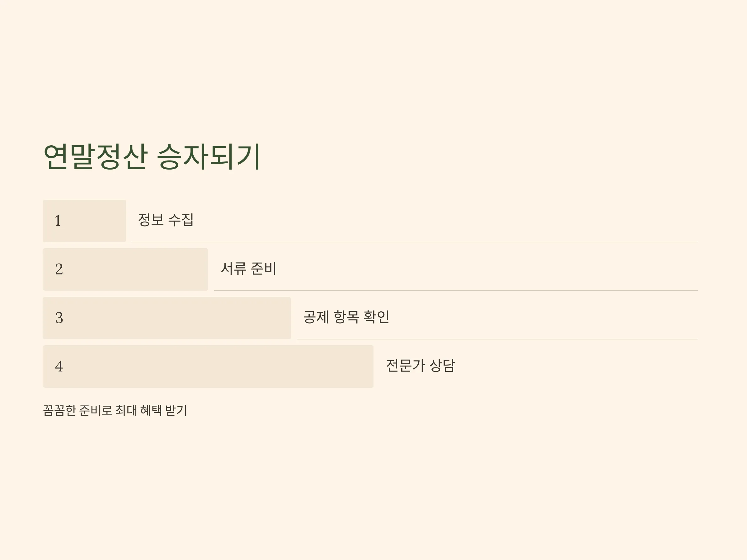
Task: Click the 서류 준비 label
Action: click(249, 269)
